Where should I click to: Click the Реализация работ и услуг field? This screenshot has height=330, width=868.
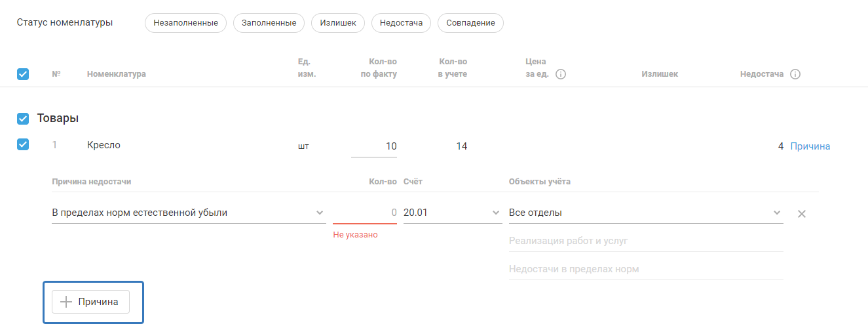[645, 241]
